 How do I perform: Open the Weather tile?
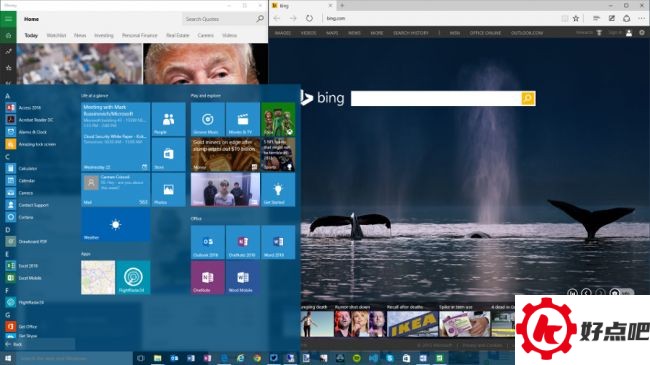[x=116, y=225]
